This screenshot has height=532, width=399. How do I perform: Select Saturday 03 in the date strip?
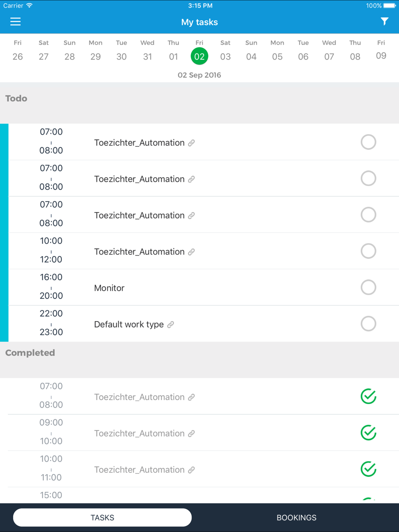pyautogui.click(x=225, y=50)
